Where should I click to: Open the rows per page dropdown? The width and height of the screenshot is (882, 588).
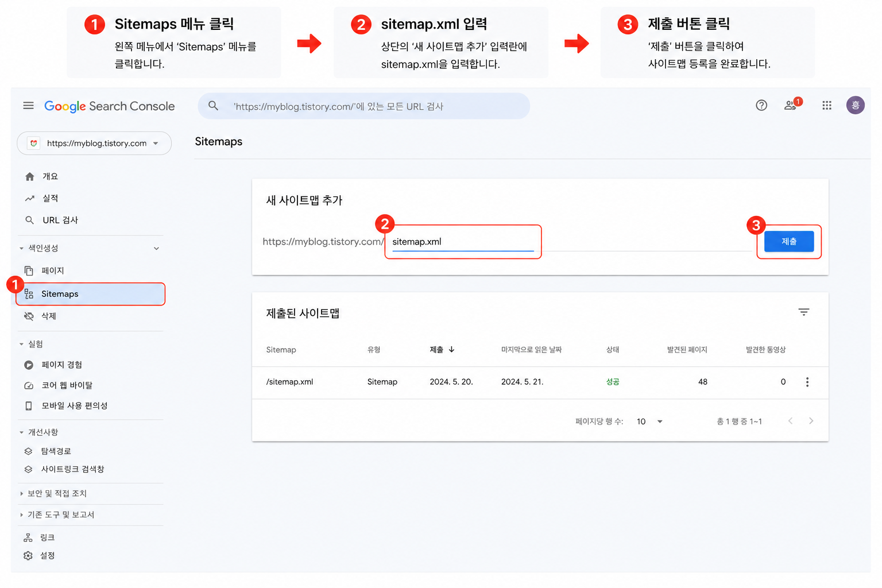pyautogui.click(x=649, y=422)
